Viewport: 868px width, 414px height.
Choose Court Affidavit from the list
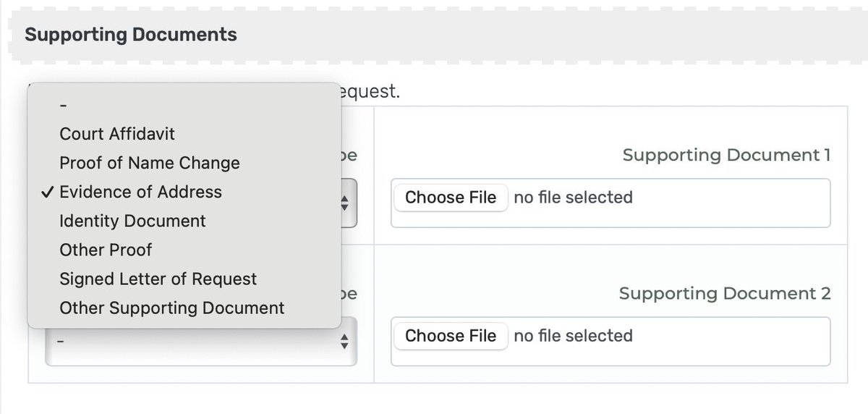pos(117,134)
